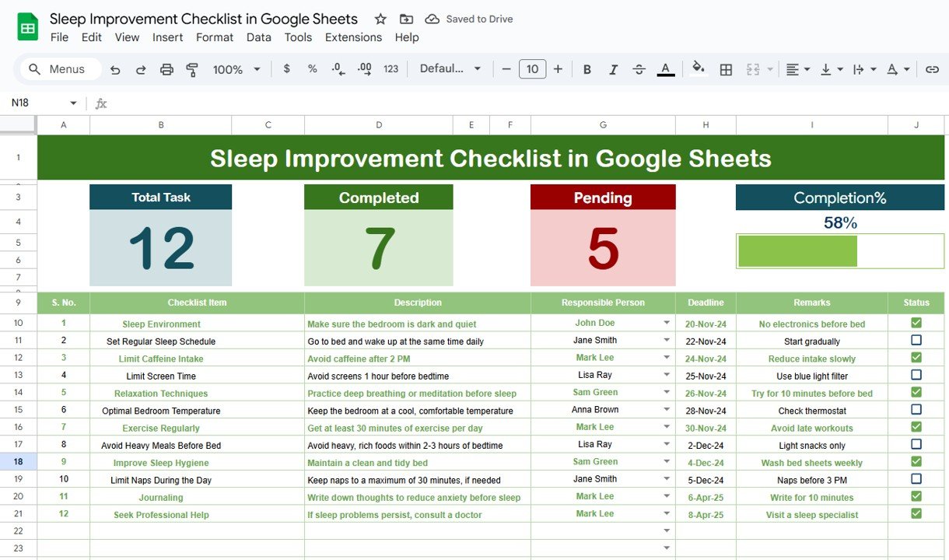Check the Limit Screen Time status box
The height and width of the screenshot is (560, 949).
point(916,375)
